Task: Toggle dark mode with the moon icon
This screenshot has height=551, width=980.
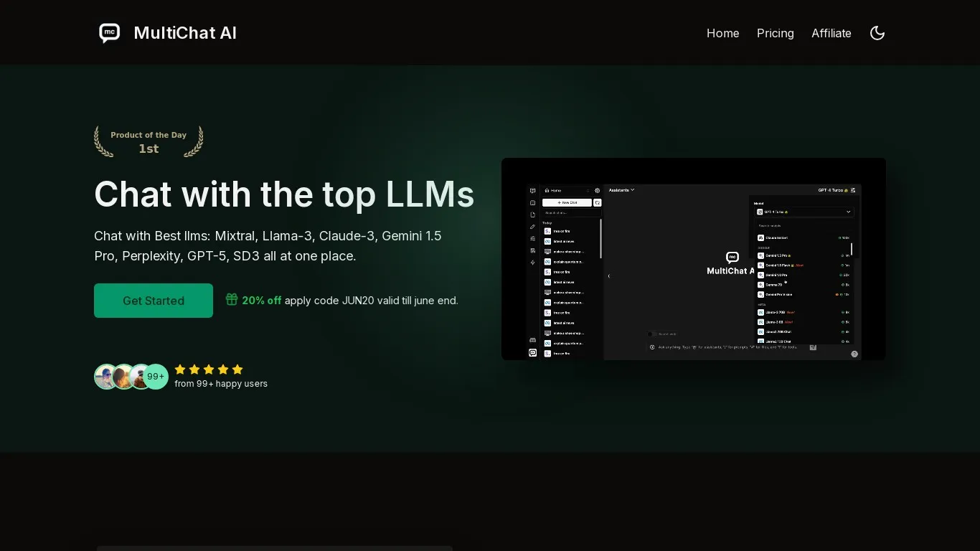Action: click(x=877, y=33)
